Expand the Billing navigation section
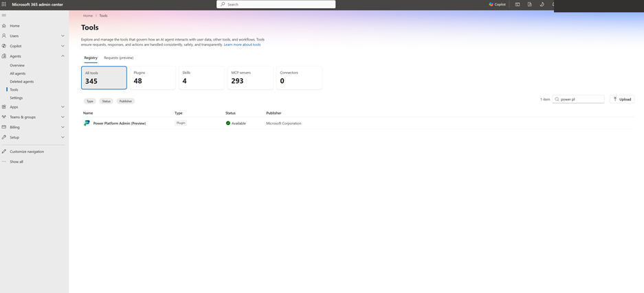The image size is (644, 293). pos(63,127)
